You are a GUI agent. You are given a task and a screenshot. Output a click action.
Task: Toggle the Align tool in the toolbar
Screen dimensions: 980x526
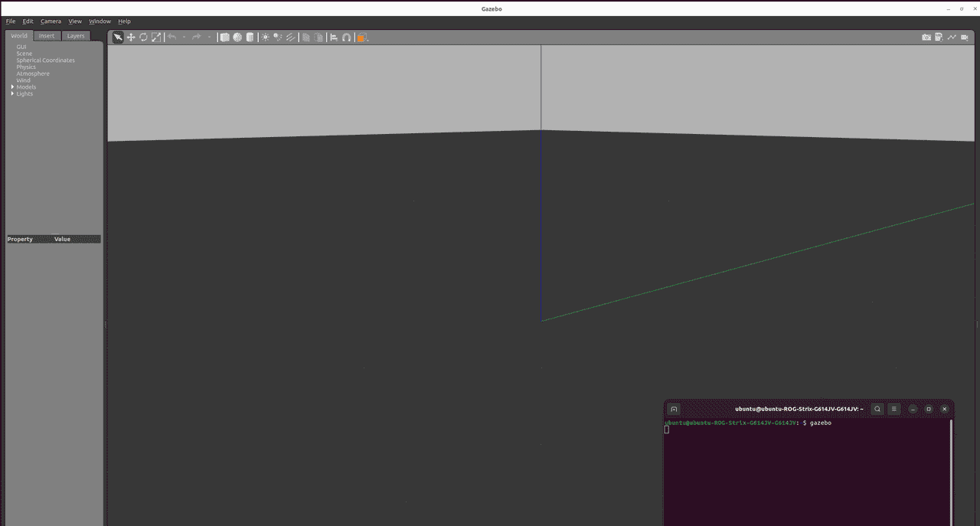(x=334, y=37)
